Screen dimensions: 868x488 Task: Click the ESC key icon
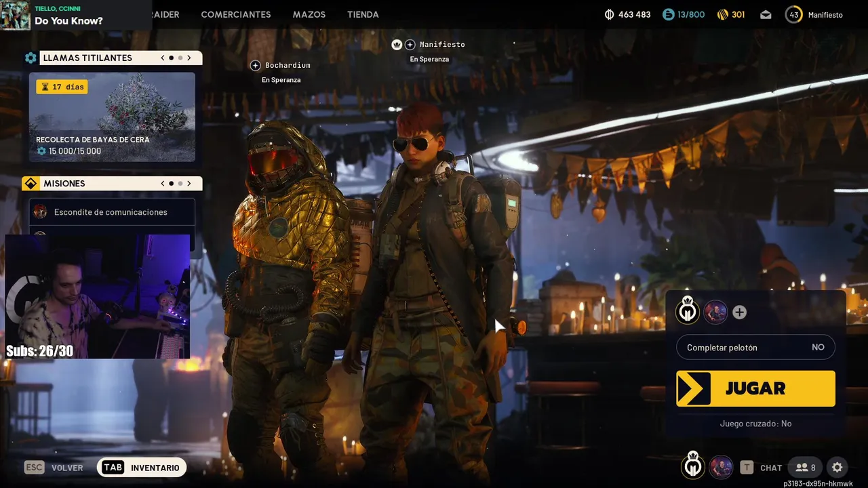click(35, 468)
